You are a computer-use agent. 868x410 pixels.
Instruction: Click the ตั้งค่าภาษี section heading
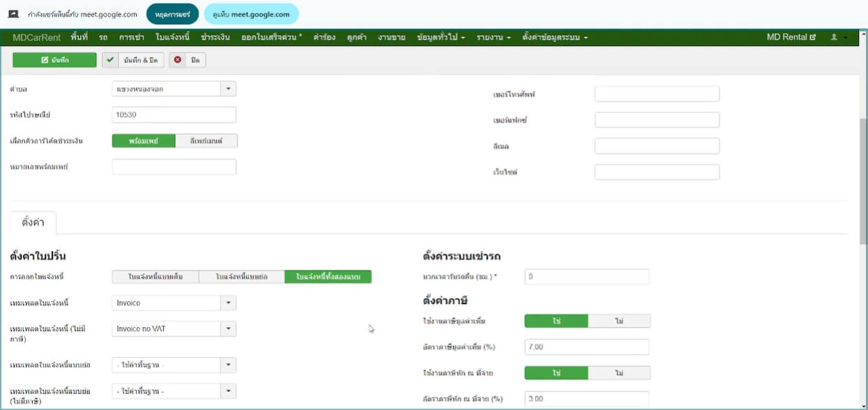tap(444, 301)
